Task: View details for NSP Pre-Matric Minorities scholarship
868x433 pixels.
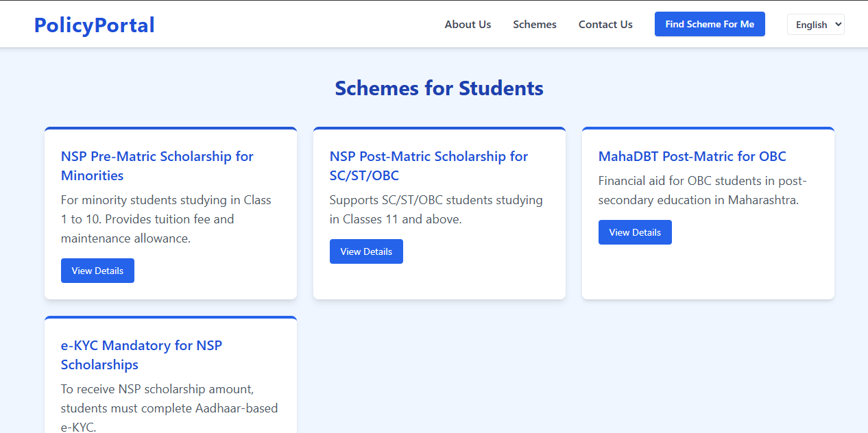Action: click(97, 271)
